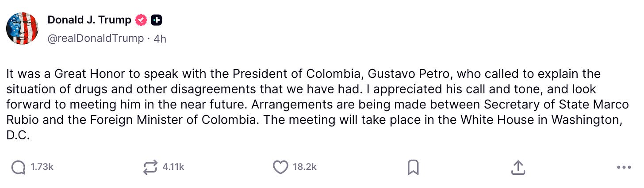
Task: Click the pink verified checkmark badge
Action: [141, 20]
